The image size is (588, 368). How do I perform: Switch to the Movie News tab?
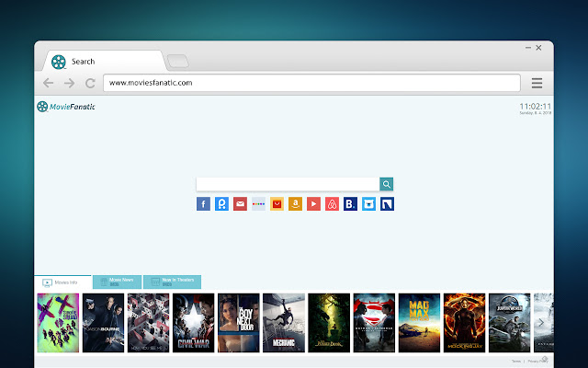[x=117, y=282]
